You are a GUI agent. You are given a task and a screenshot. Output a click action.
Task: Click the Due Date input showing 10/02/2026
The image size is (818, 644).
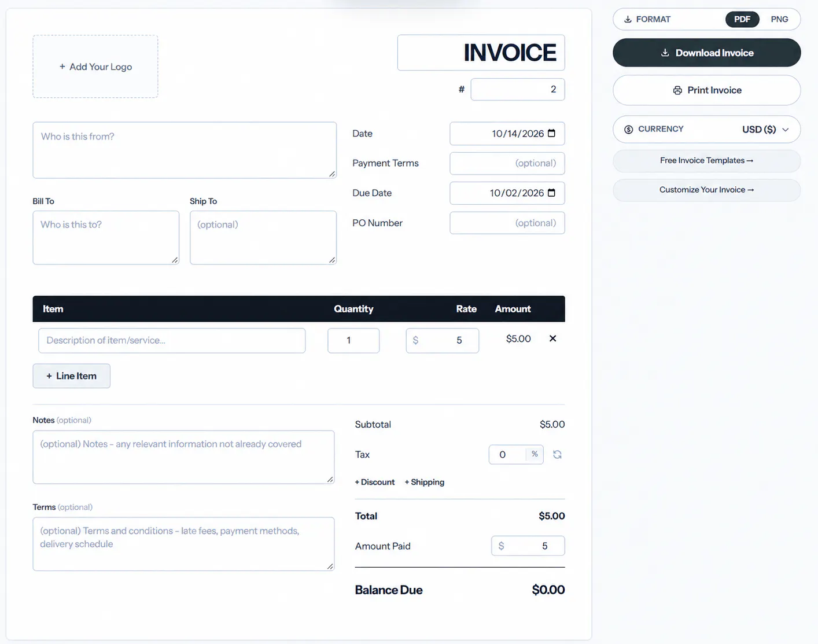(x=507, y=193)
